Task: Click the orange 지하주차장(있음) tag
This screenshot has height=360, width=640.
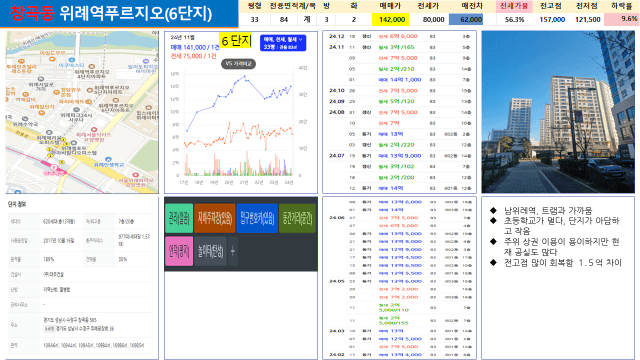Action: click(215, 218)
